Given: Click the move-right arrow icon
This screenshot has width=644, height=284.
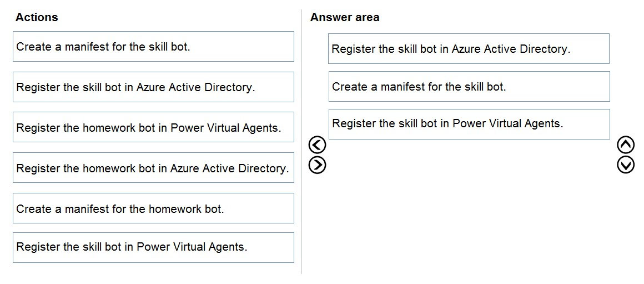Looking at the screenshot, I should (317, 165).
